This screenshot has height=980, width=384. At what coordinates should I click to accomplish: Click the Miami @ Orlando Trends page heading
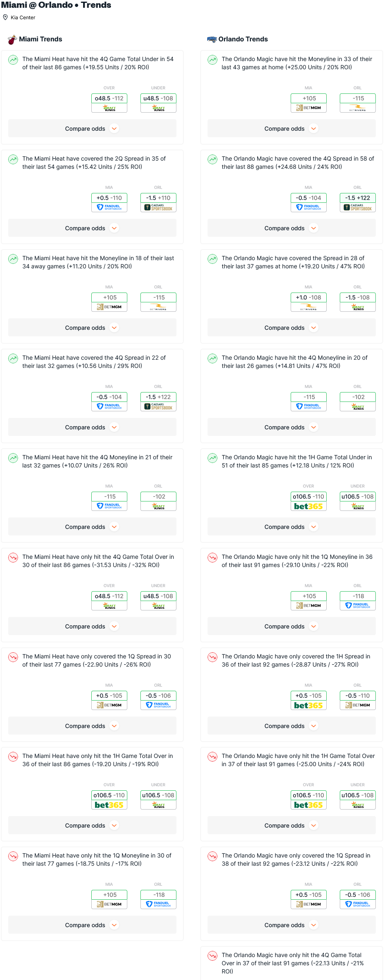[x=56, y=5]
